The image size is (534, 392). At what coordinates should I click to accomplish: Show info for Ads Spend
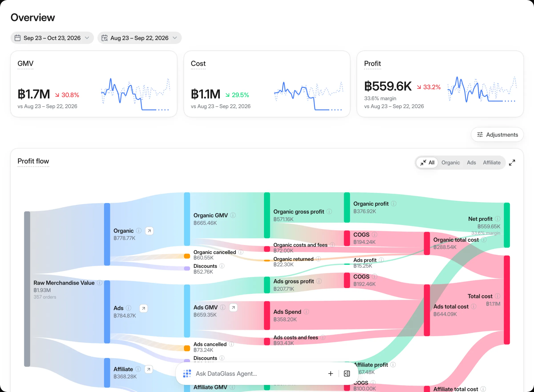[x=306, y=312]
